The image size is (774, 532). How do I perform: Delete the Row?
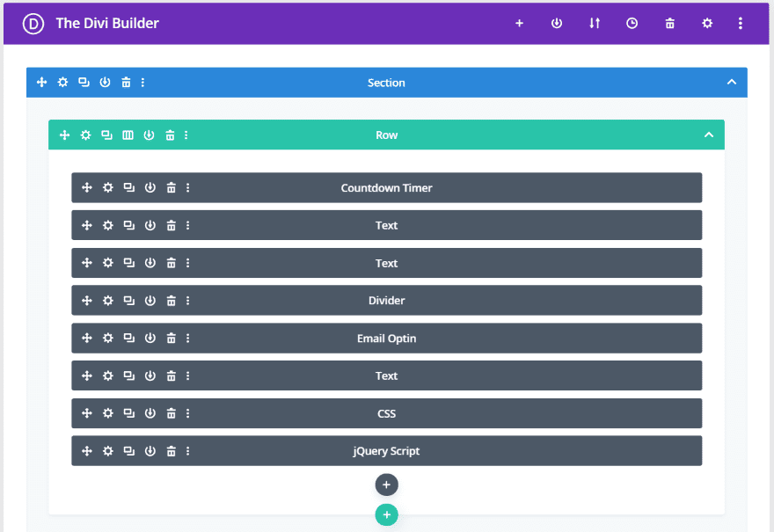(170, 135)
